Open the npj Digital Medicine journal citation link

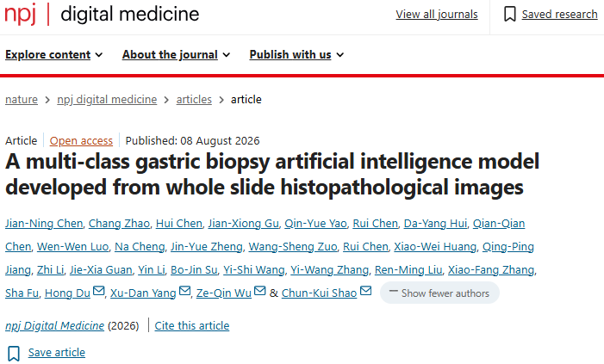[x=54, y=326]
